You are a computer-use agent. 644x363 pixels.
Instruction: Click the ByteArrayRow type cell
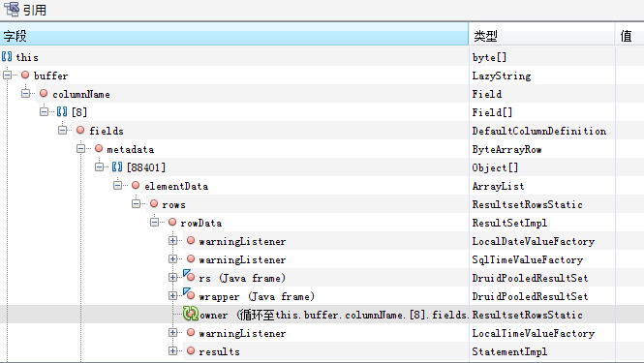point(541,149)
